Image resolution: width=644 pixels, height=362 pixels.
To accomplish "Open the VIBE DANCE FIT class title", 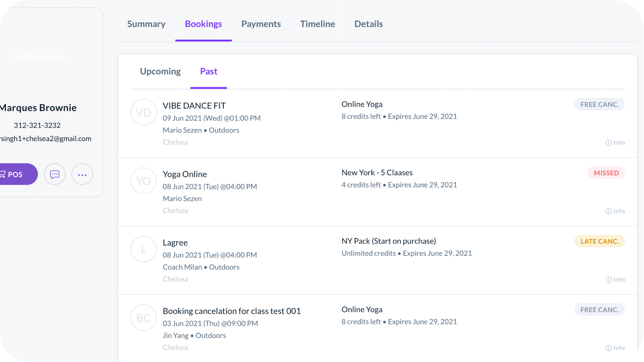I will coord(194,106).
